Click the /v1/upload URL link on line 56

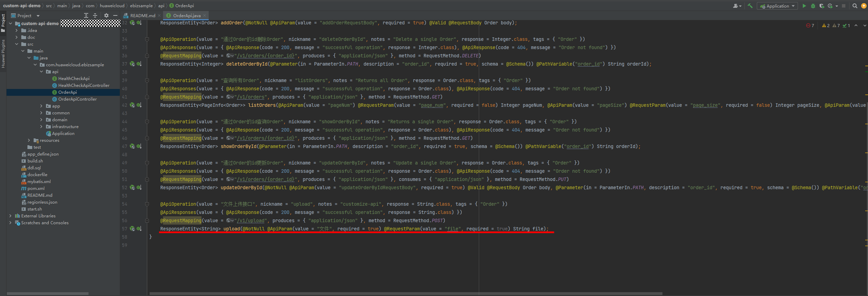pos(251,220)
